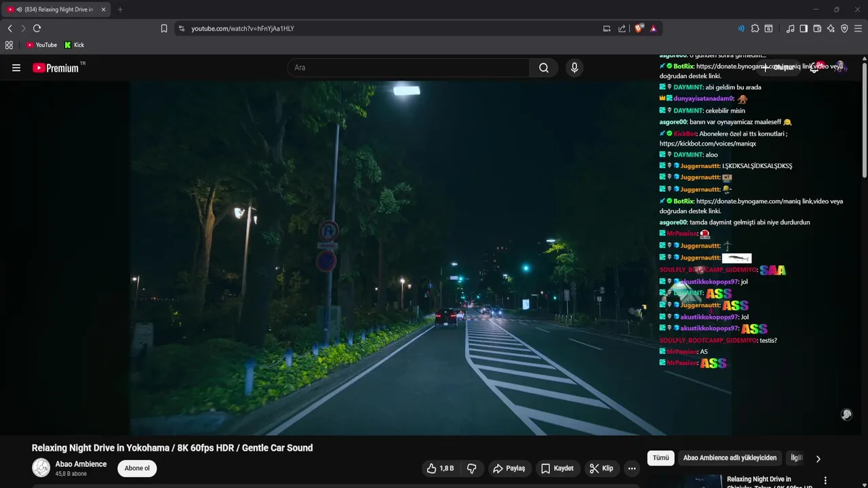Open the Brave VPN shield icon
The image size is (868, 488).
(844, 28)
